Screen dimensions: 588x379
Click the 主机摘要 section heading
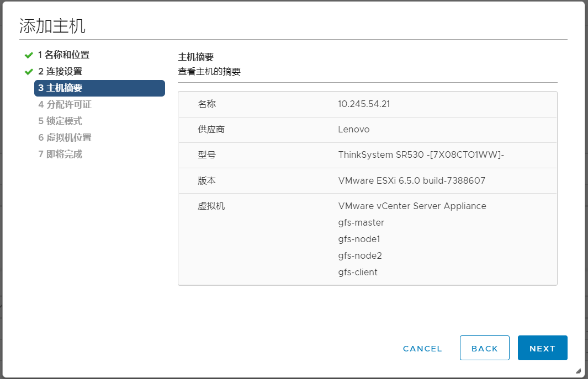196,57
